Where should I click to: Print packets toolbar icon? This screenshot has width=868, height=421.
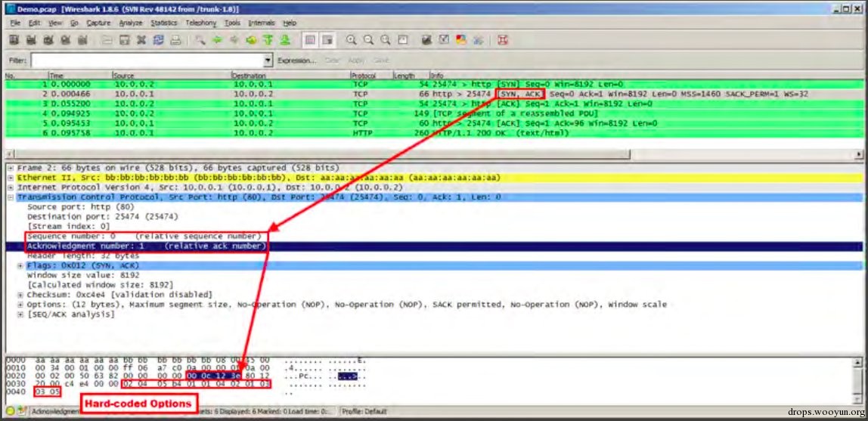pos(175,40)
